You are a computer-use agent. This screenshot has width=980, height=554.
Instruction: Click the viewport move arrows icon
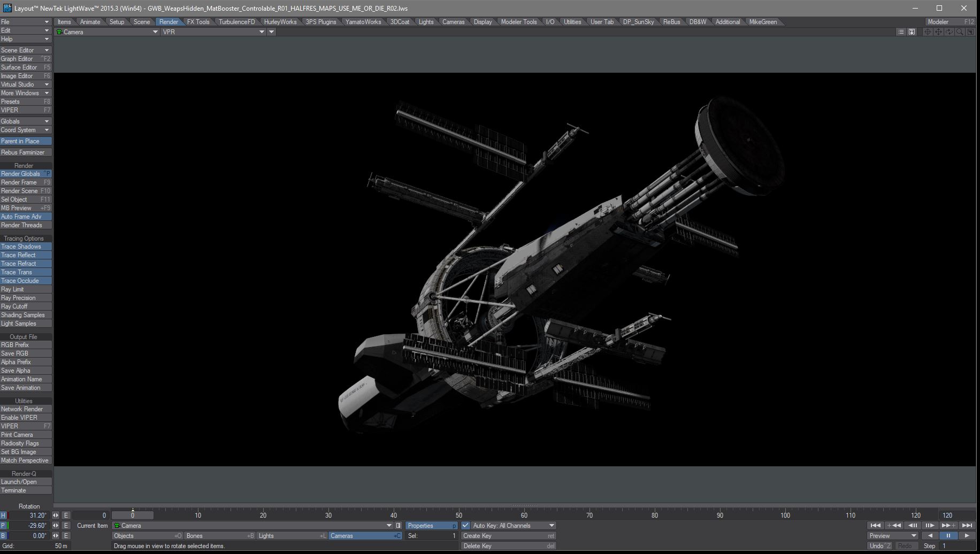[938, 32]
